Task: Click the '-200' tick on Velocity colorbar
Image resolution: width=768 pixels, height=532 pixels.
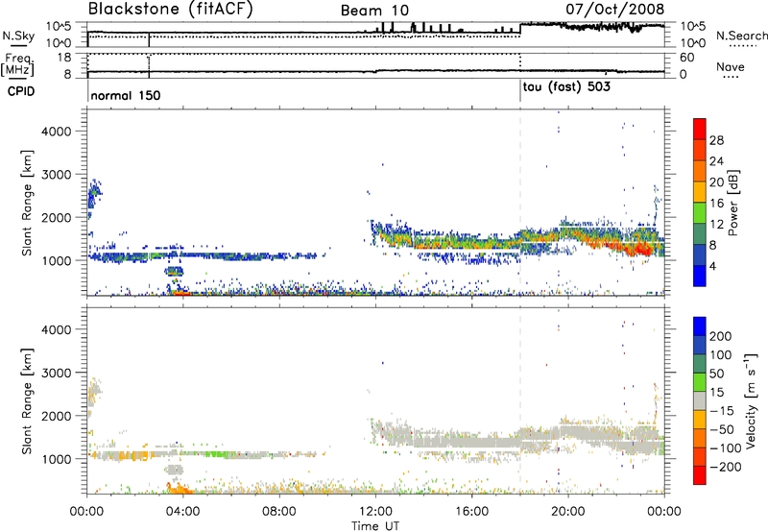Action: pos(726,467)
